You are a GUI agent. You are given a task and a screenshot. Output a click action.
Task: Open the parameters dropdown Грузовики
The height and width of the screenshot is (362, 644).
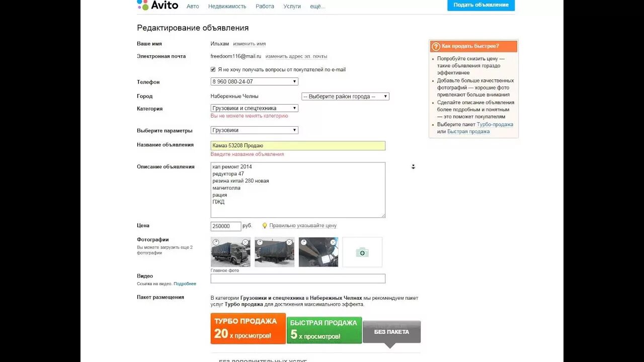tap(254, 130)
